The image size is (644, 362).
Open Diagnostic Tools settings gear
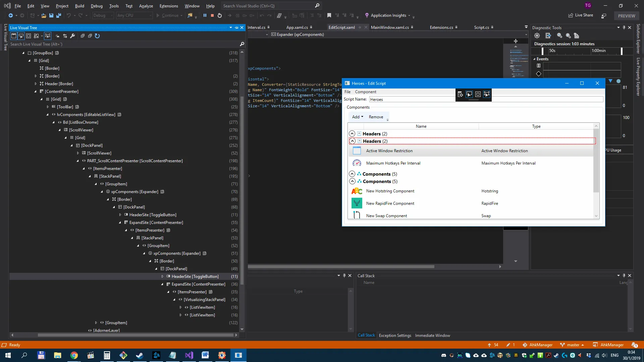(x=537, y=36)
